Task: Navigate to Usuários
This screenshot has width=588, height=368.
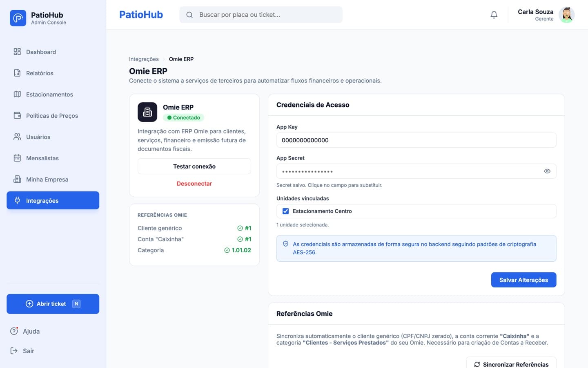Action: coord(53,137)
